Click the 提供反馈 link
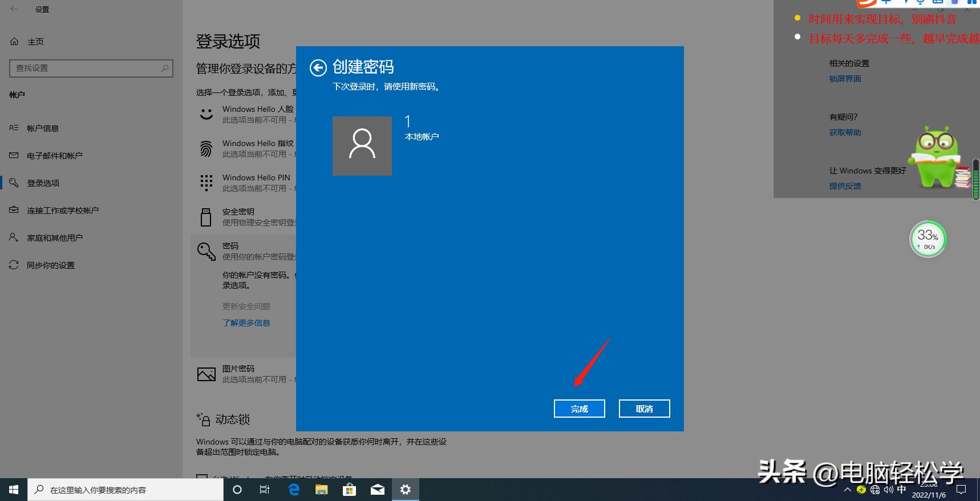Screen dimensions: 980x501 pos(845,186)
